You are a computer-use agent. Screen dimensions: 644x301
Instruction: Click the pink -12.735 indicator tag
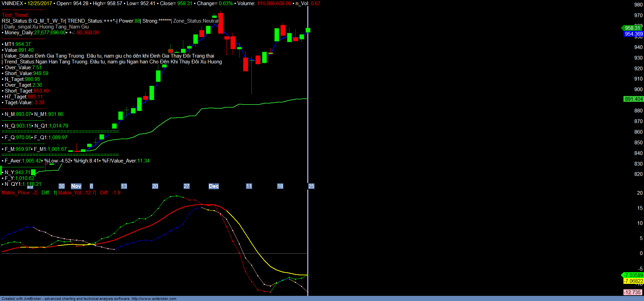click(632, 292)
